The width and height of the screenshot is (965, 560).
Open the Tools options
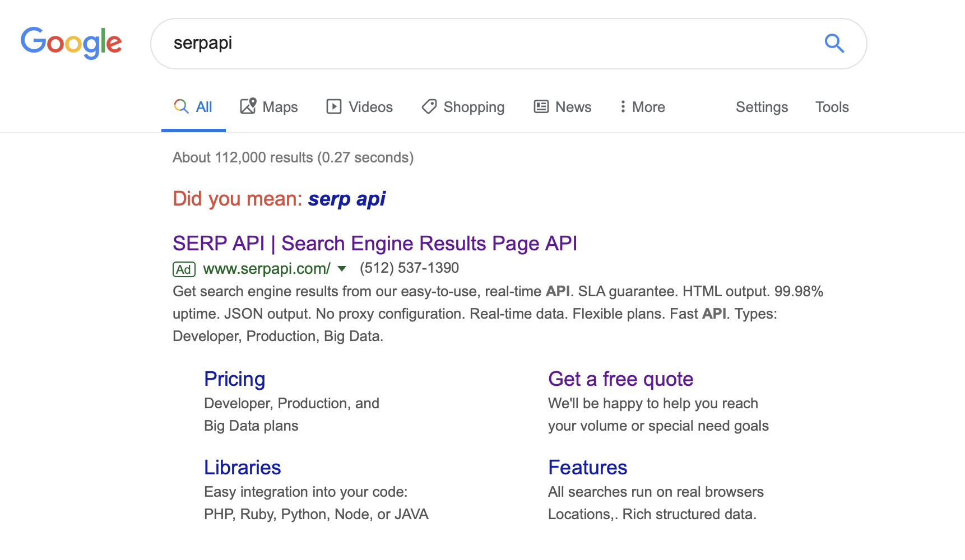point(832,106)
